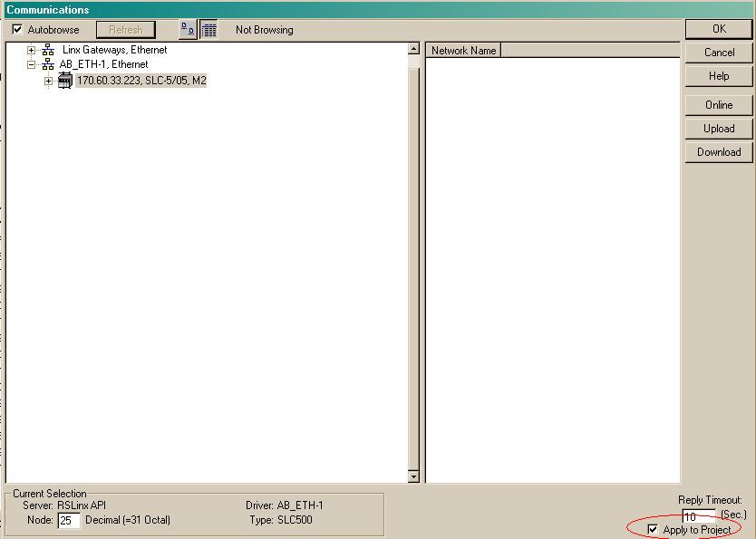The width and height of the screenshot is (756, 539).
Task: Select AB_ETH-1, Ethernet tree item
Action: [x=103, y=64]
